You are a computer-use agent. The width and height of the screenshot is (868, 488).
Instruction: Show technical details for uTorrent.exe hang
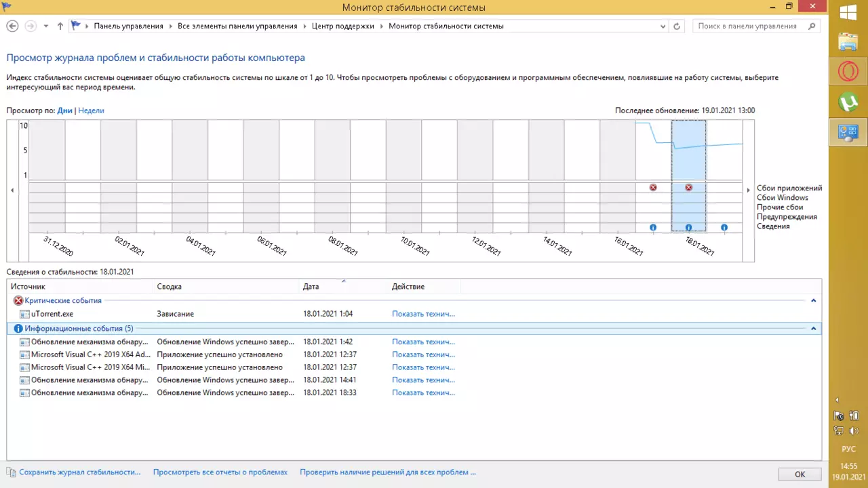click(423, 314)
